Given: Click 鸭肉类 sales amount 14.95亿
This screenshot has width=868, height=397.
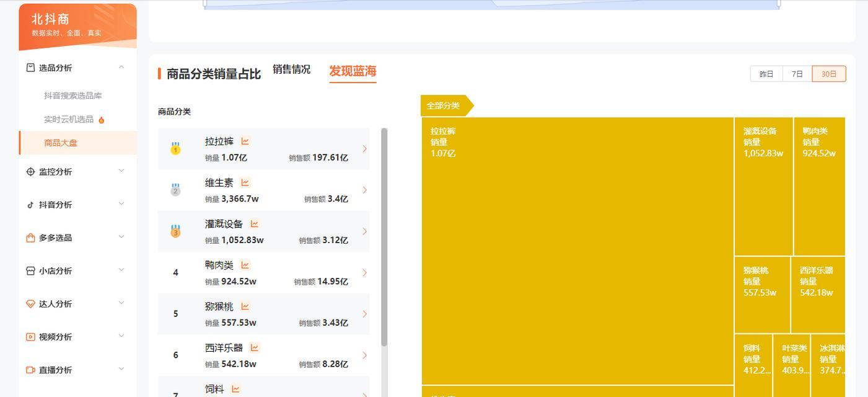Looking at the screenshot, I should (x=333, y=282).
